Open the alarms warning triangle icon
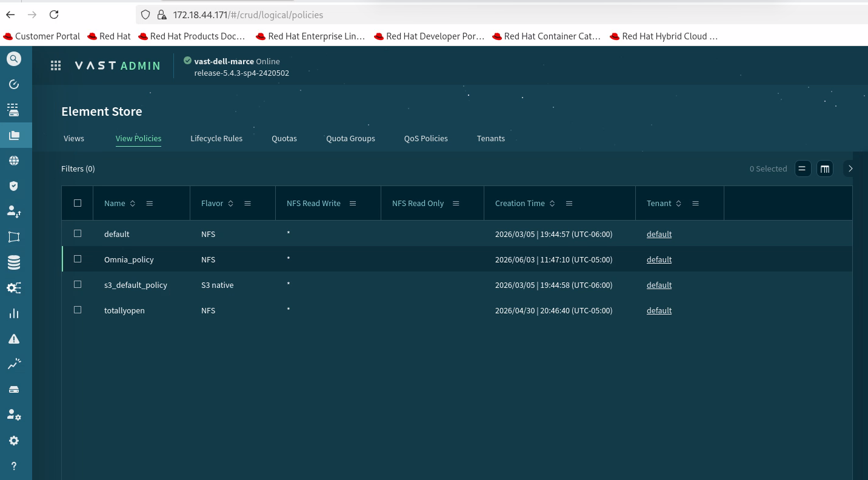Viewport: 868px width, 480px height. (x=14, y=339)
